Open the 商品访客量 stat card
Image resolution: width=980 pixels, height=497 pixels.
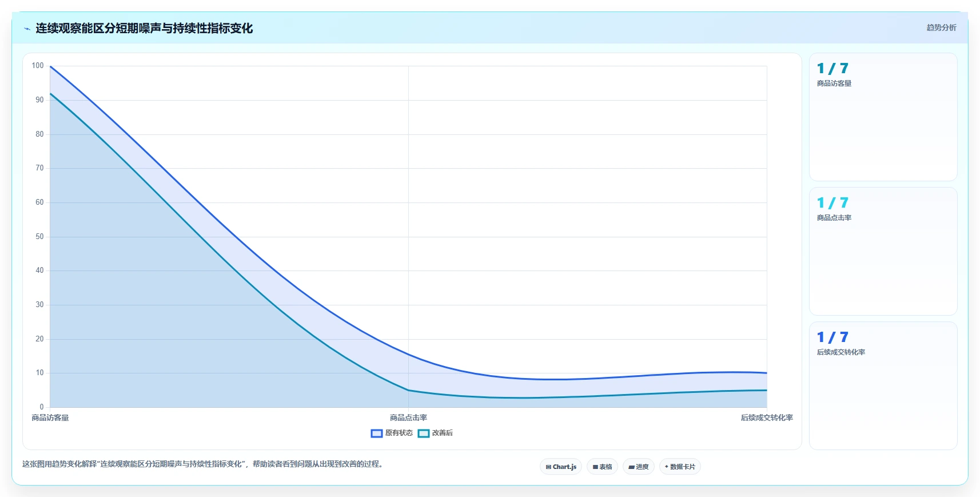883,117
